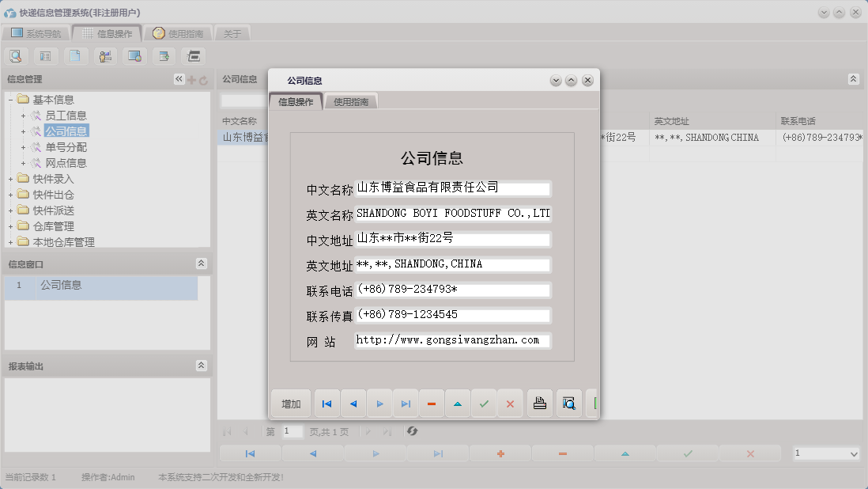The width and height of the screenshot is (868, 489).
Task: Delete record using red minus icon in dialog
Action: coord(432,404)
